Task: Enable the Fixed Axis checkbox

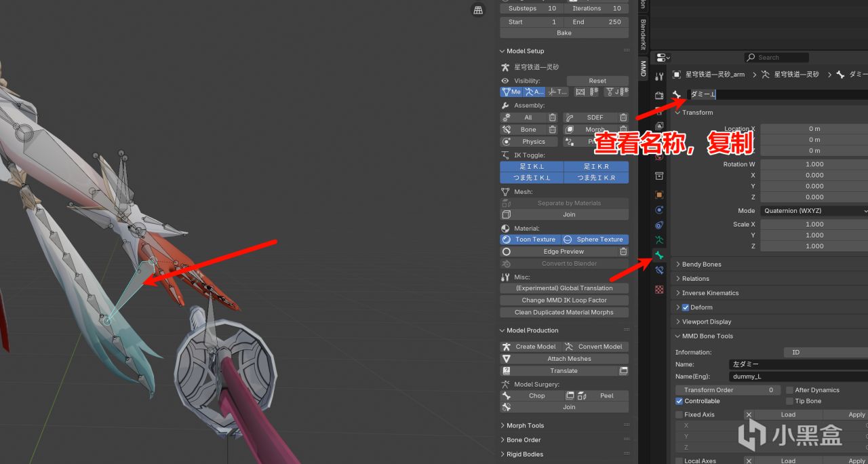Action: [x=679, y=414]
